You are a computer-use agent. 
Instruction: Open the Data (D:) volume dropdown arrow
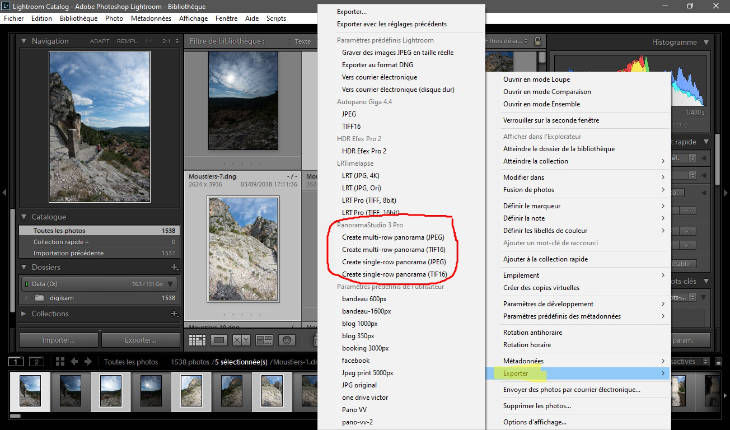[171, 284]
